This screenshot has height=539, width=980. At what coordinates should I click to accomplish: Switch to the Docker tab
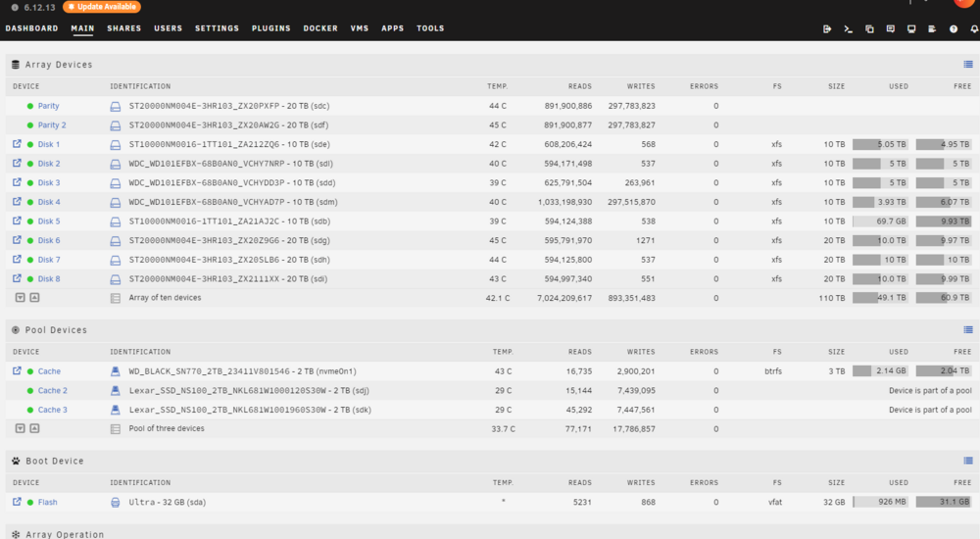click(x=320, y=28)
